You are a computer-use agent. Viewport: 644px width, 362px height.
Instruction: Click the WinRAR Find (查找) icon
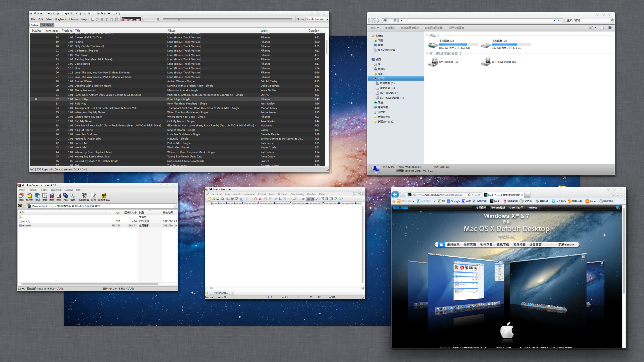coord(59,197)
